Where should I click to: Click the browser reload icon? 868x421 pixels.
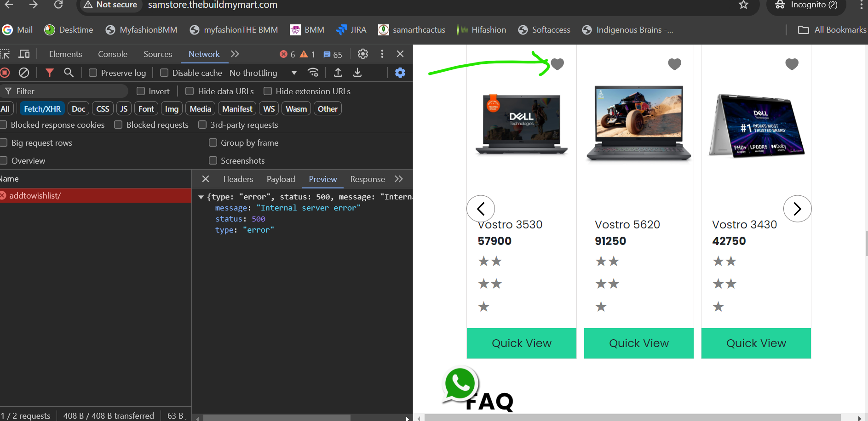[58, 5]
